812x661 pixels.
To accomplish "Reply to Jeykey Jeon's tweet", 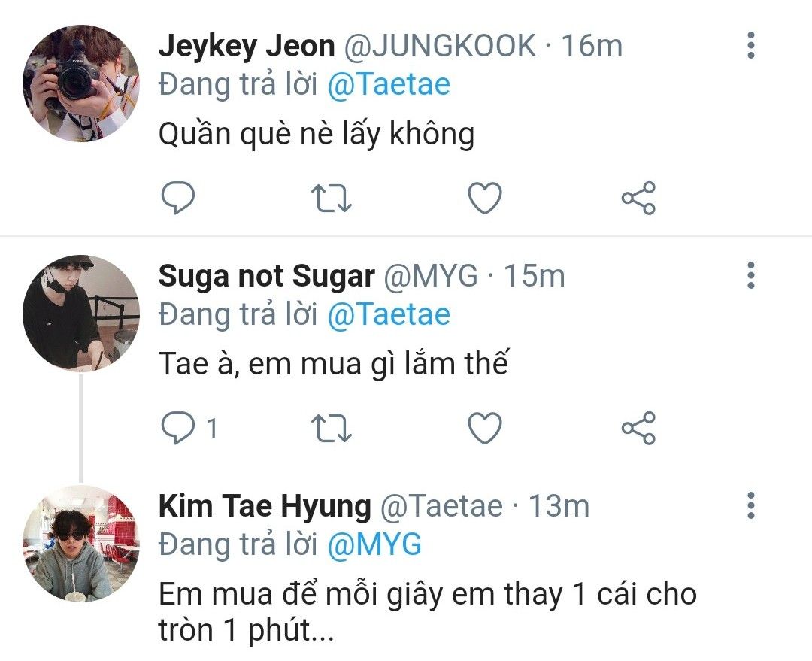I will 179,199.
